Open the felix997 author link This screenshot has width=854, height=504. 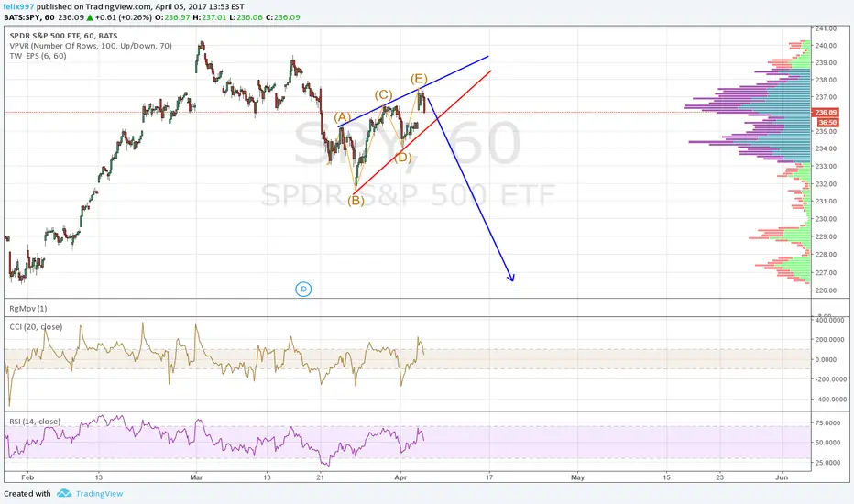click(18, 7)
